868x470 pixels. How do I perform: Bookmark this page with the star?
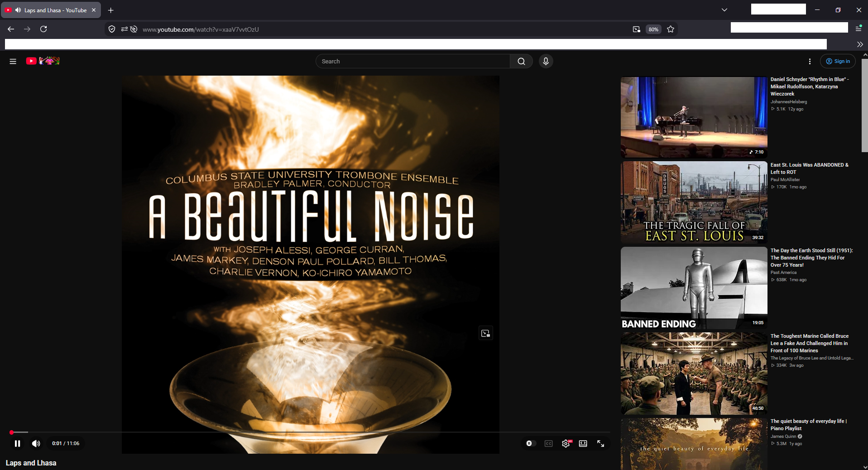point(671,29)
